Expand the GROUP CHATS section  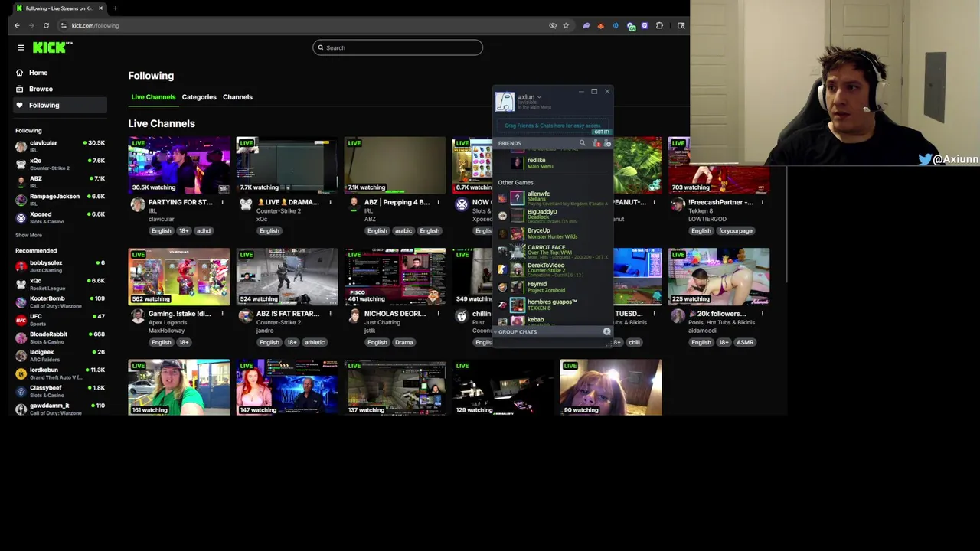coord(518,332)
